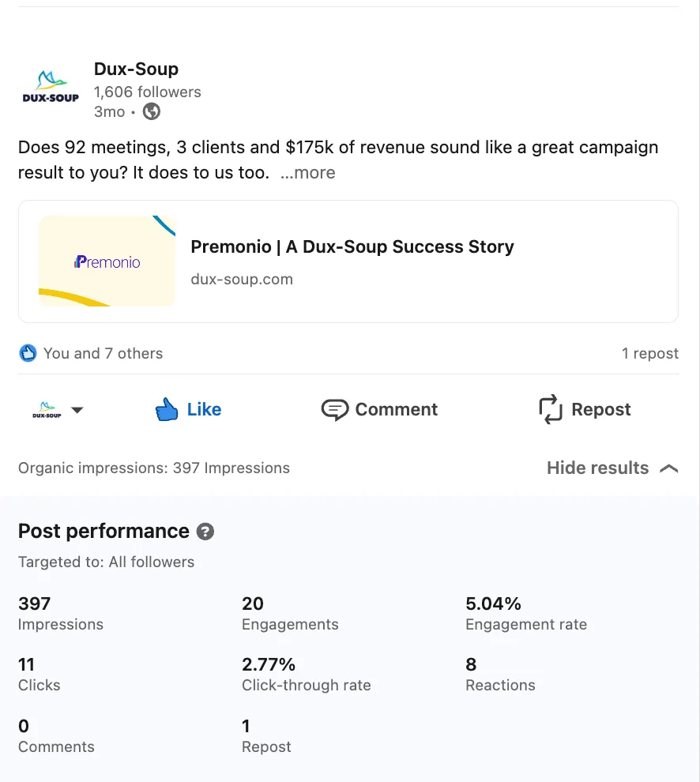Toggle the Like button text
Image resolution: width=700 pixels, height=782 pixels.
coord(204,409)
